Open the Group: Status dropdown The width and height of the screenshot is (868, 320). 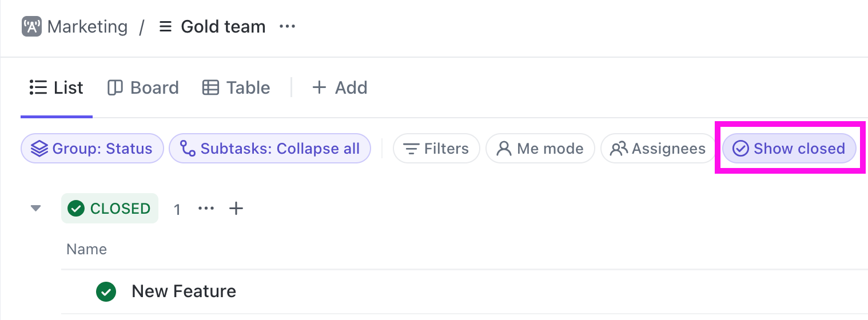92,149
